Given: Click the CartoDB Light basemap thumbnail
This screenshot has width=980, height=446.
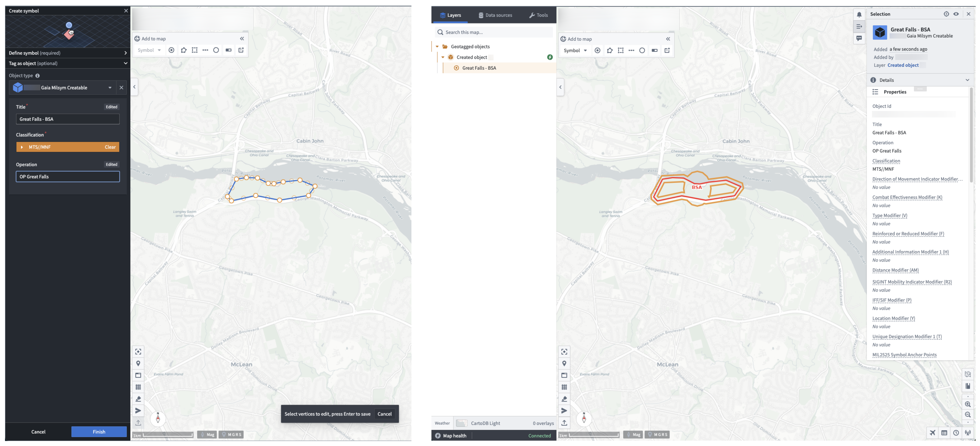Looking at the screenshot, I should click(461, 423).
